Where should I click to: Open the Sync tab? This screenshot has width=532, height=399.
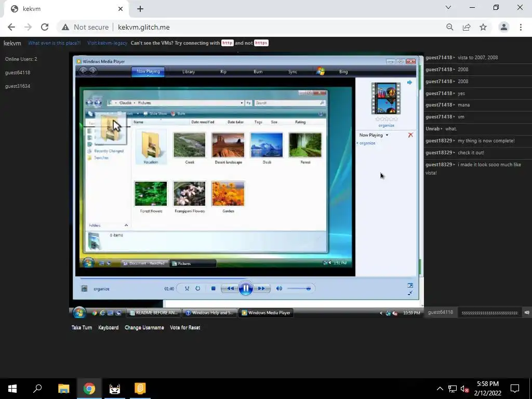(293, 72)
